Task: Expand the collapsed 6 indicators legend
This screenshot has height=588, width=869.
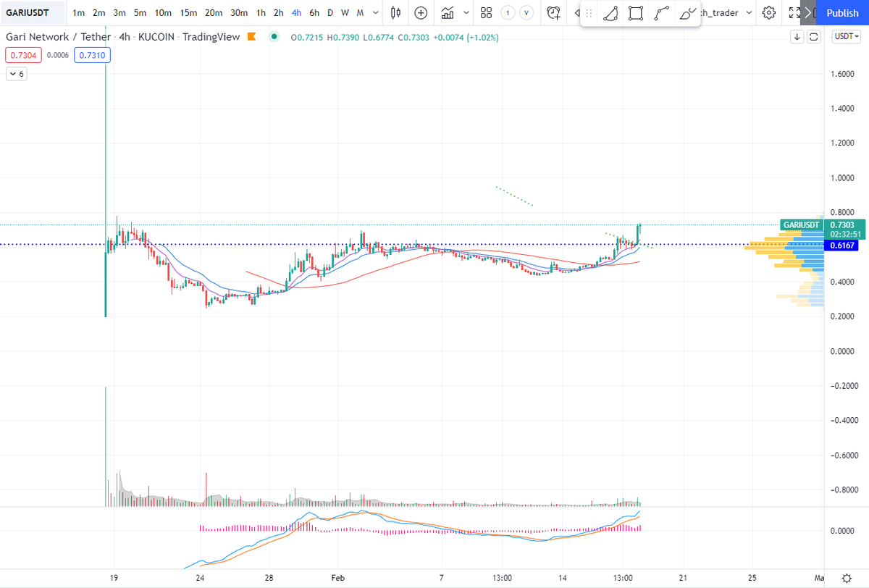Action: [x=16, y=74]
